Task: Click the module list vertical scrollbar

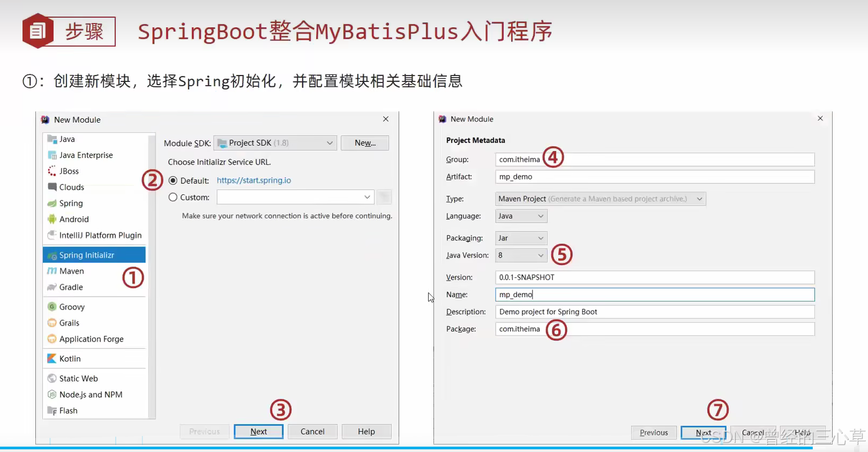Action: [152, 276]
